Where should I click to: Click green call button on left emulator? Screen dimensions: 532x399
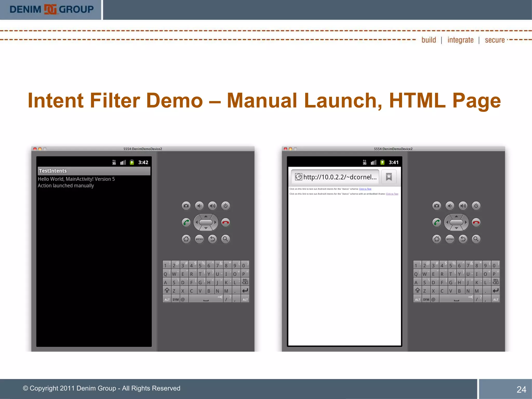pos(186,222)
